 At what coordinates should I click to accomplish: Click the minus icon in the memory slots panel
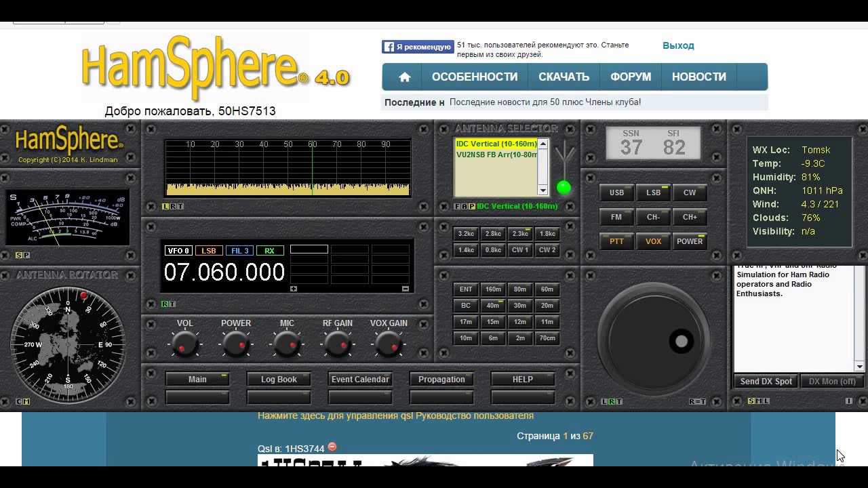point(406,289)
